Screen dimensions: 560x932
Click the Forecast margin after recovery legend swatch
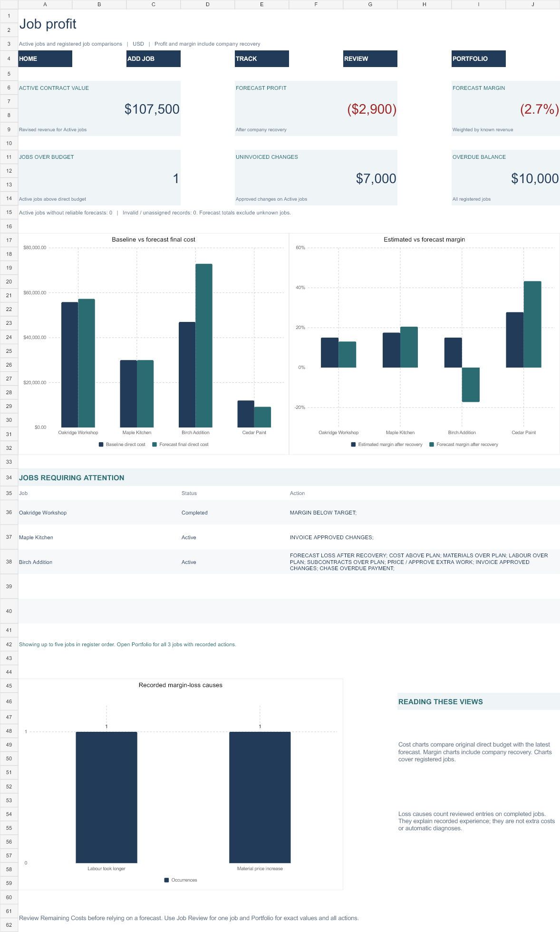(x=432, y=445)
